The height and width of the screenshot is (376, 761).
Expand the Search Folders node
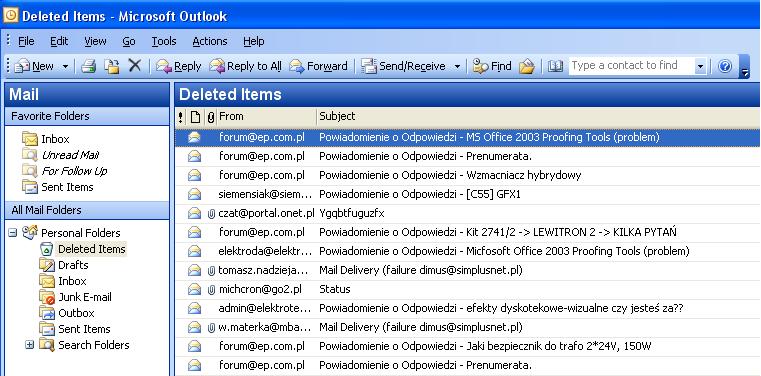[30, 345]
